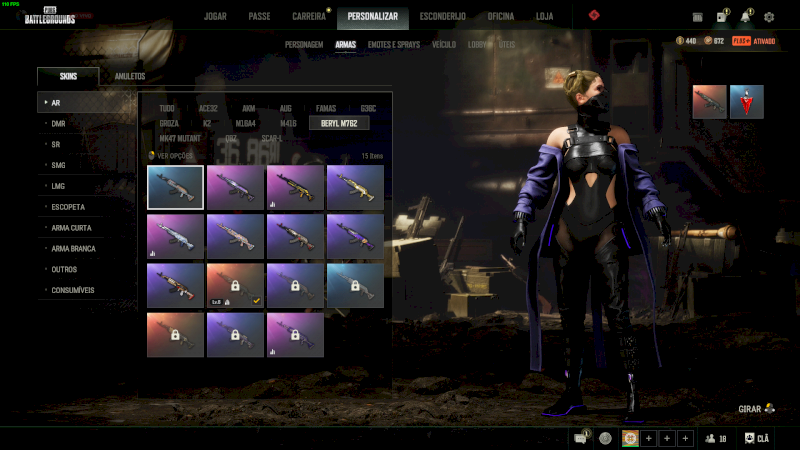The height and width of the screenshot is (450, 800).
Task: Click the 15 Itens count text
Action: 372,156
